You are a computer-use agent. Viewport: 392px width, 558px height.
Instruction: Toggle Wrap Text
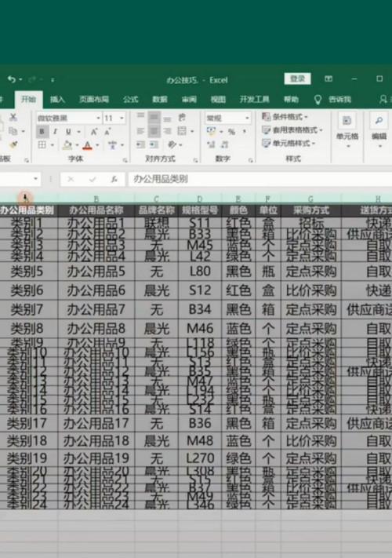(x=182, y=117)
